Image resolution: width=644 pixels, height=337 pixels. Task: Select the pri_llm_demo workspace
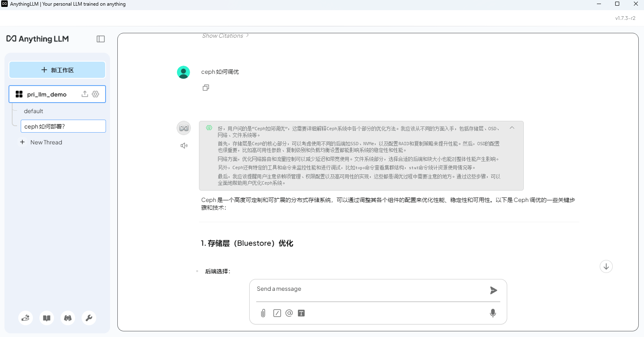pyautogui.click(x=57, y=94)
